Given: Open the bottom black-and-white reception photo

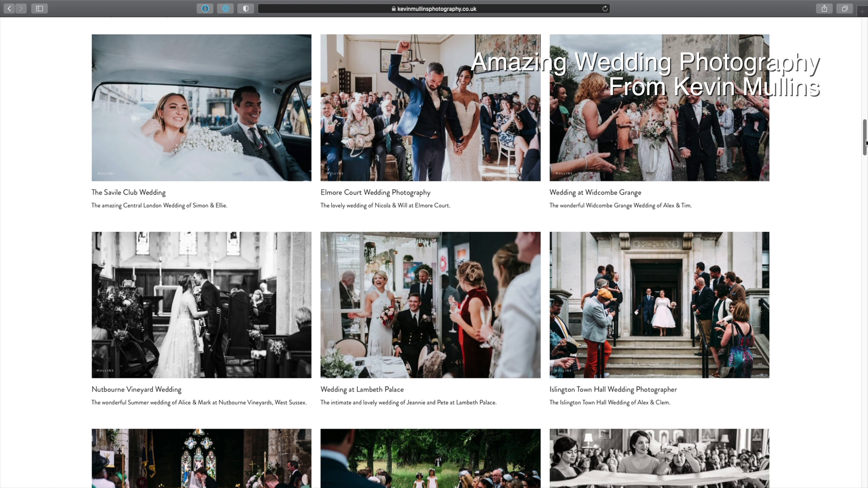Looking at the screenshot, I should (659, 458).
